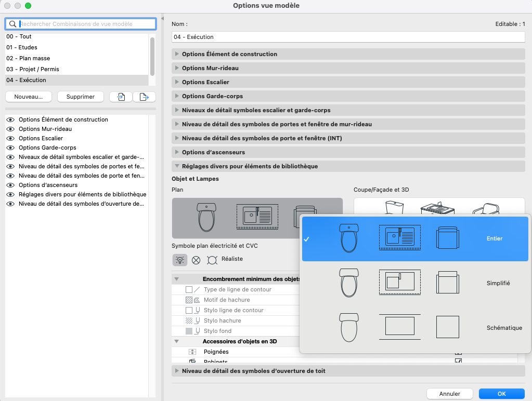Click the Poignées row label
Viewport: 532px width, 401px height.
click(216, 352)
